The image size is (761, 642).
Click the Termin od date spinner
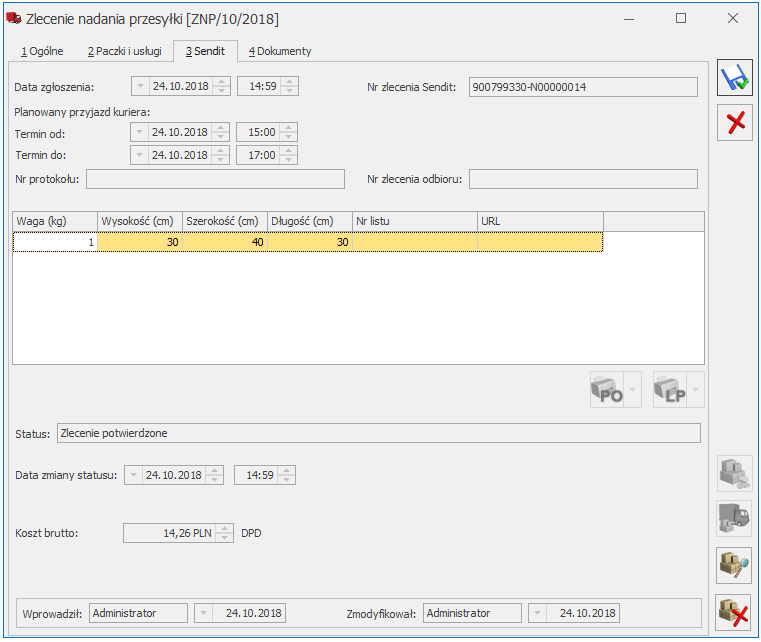point(221,132)
